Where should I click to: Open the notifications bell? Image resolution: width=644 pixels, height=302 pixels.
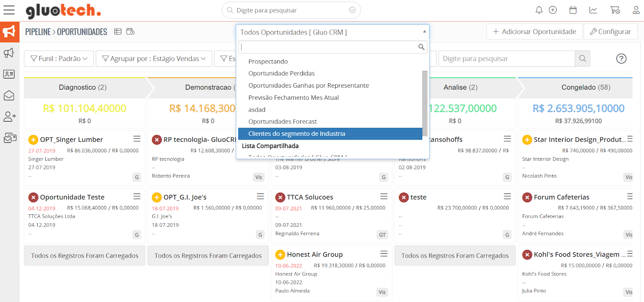539,10
